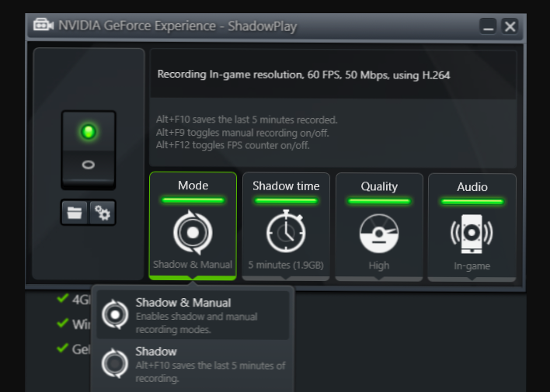Click the ShadowPlay window title text

point(177,26)
